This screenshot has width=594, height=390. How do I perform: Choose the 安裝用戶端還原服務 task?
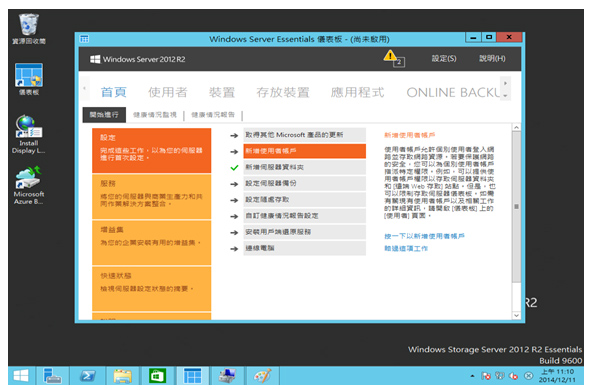coord(305,232)
